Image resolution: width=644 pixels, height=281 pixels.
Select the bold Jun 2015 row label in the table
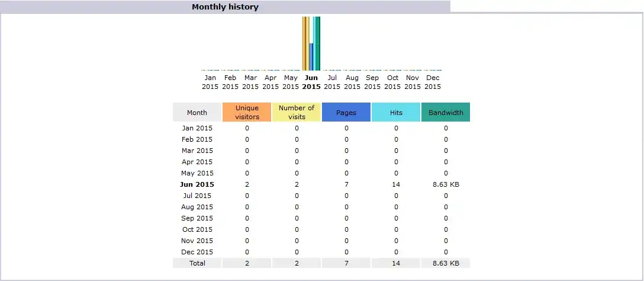click(x=197, y=184)
